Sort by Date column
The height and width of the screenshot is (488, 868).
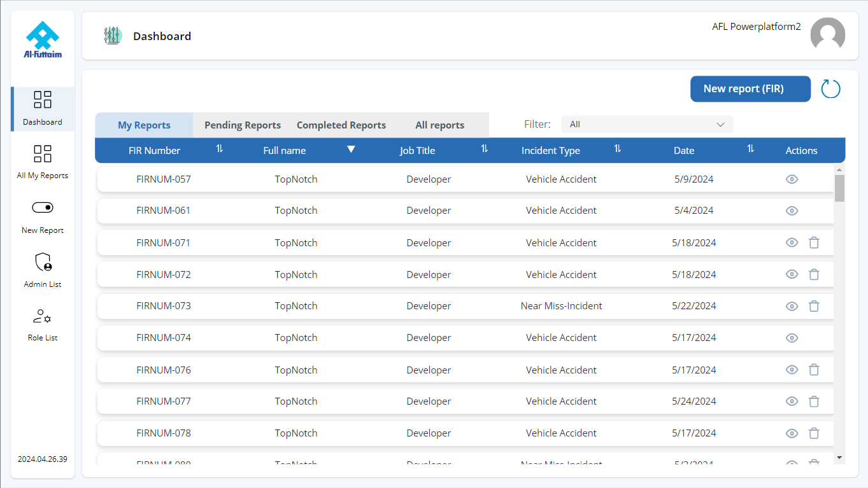click(x=751, y=149)
